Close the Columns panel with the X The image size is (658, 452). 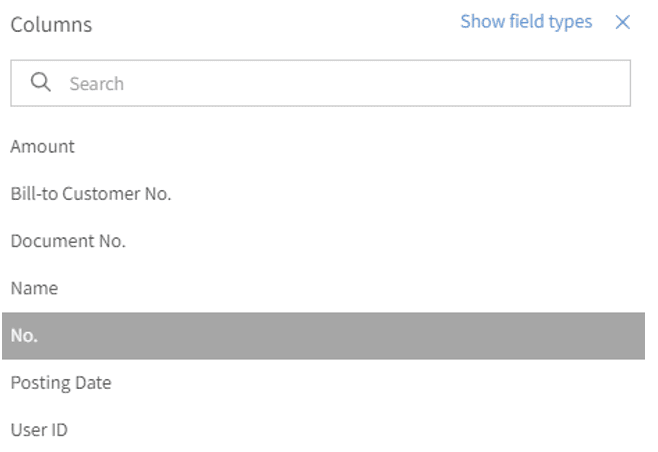(622, 22)
